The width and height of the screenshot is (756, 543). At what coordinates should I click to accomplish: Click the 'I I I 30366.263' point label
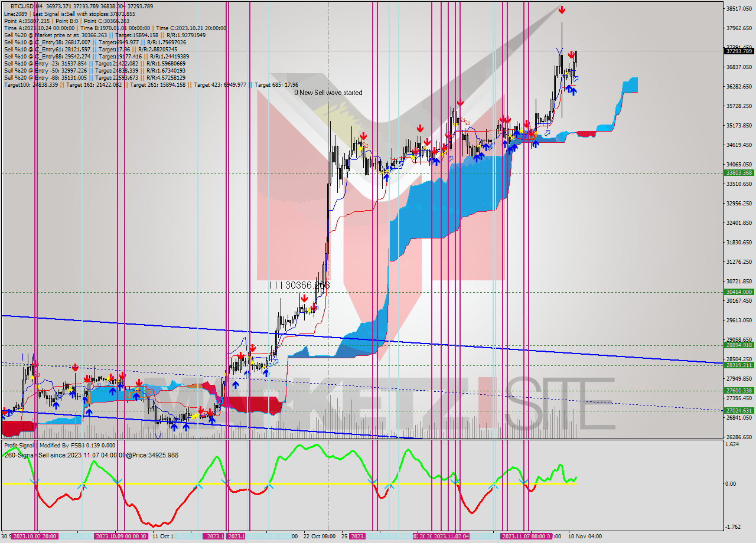[x=299, y=285]
